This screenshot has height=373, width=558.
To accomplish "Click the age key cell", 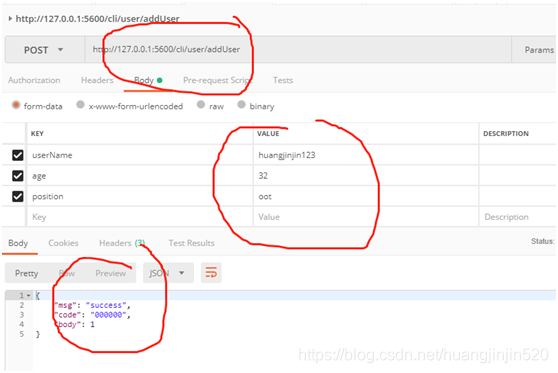I will (x=140, y=175).
